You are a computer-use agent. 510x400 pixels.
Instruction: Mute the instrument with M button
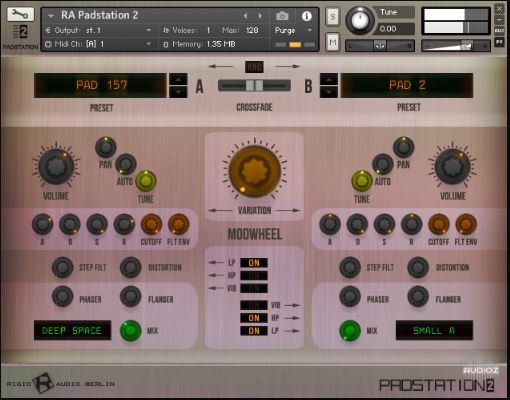(x=332, y=42)
